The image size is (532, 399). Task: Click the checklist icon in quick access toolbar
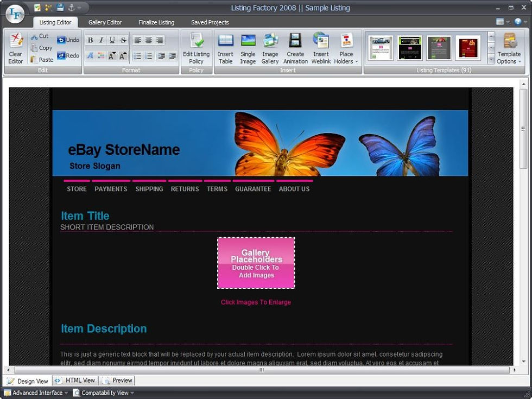pos(37,8)
